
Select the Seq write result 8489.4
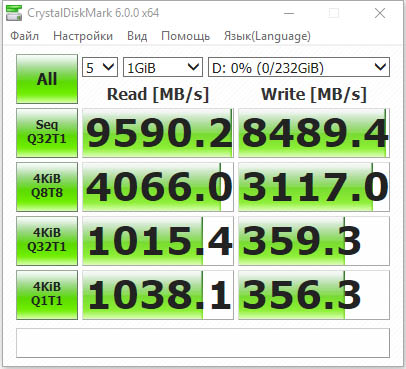pyautogui.click(x=314, y=133)
